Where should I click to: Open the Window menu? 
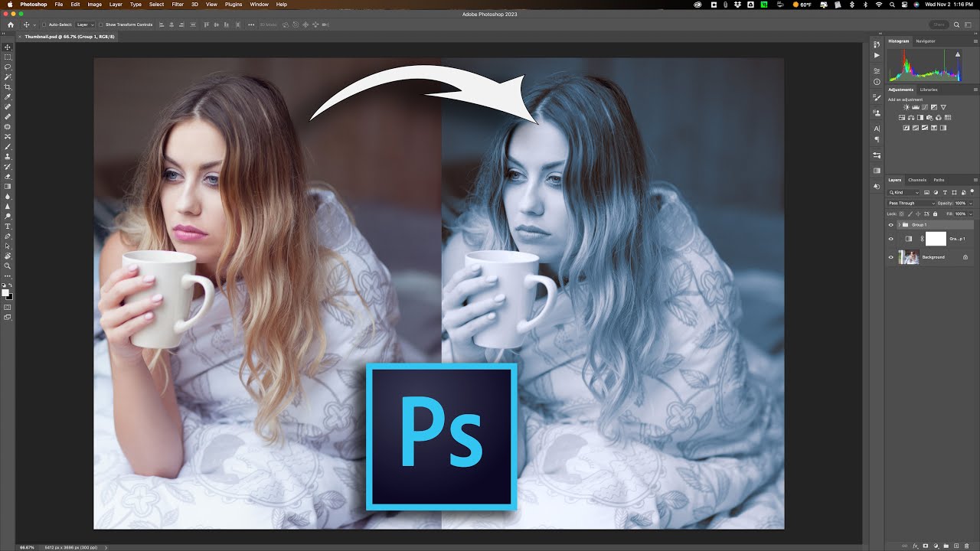click(x=260, y=5)
